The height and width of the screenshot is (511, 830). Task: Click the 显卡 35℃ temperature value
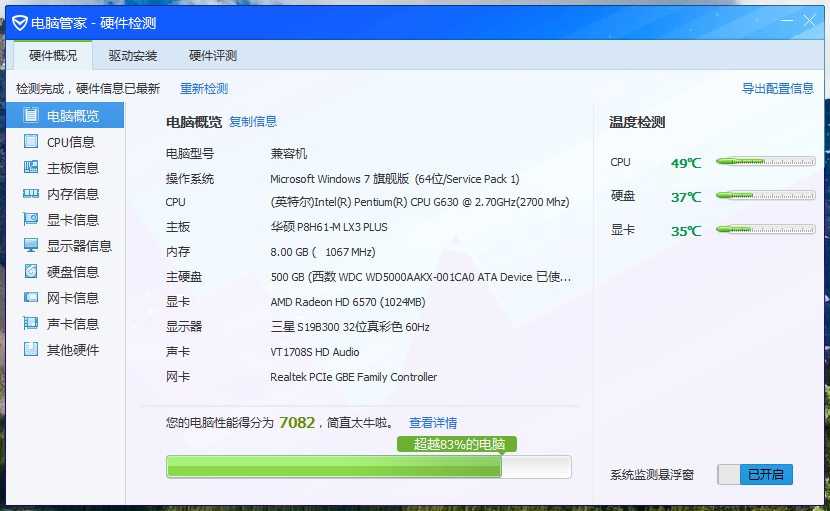pos(686,231)
